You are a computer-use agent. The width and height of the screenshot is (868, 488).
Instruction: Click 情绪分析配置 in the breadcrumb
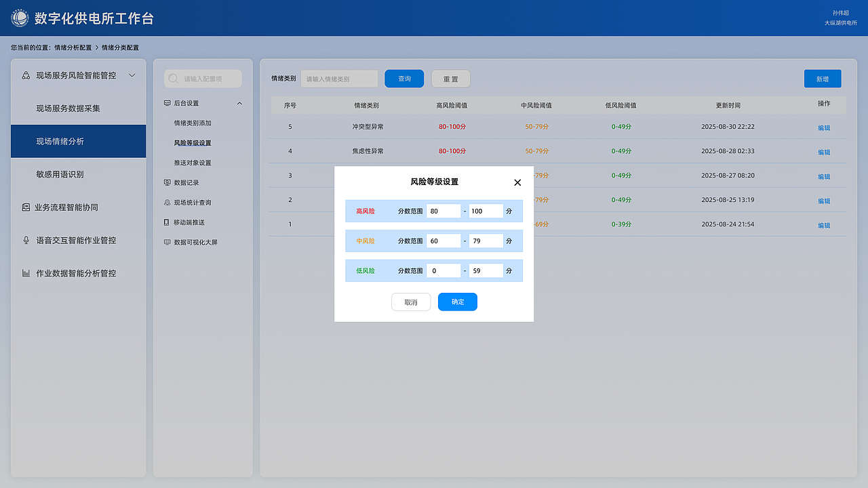pyautogui.click(x=73, y=47)
